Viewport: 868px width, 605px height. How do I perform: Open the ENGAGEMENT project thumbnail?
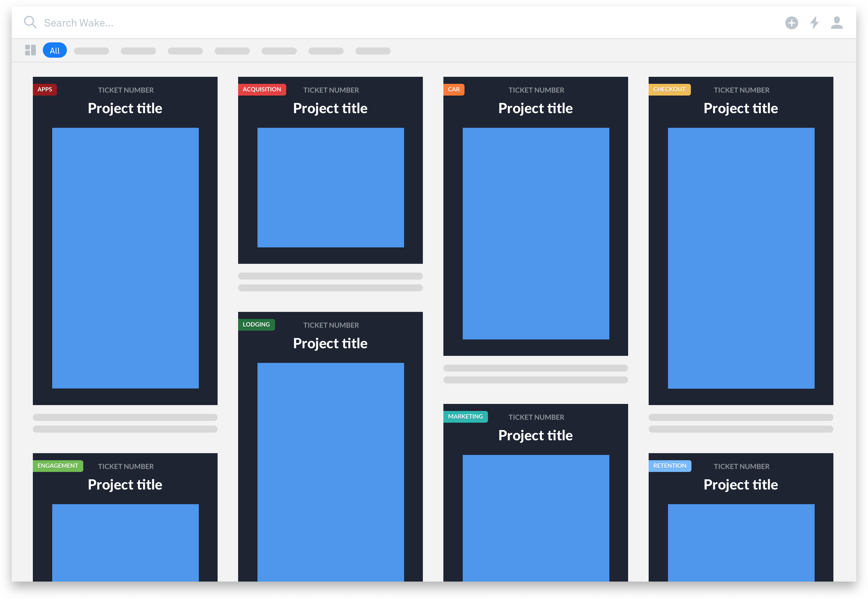[125, 543]
